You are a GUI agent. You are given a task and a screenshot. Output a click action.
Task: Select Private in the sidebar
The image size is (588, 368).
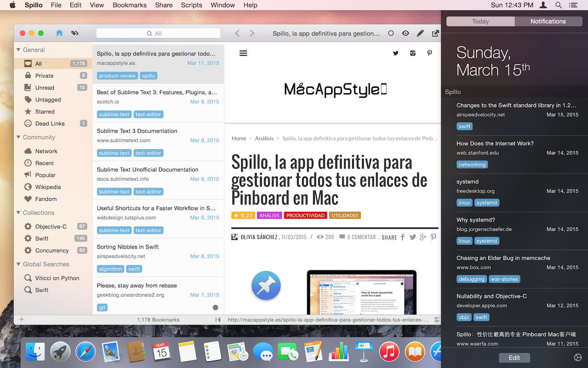pyautogui.click(x=53, y=75)
